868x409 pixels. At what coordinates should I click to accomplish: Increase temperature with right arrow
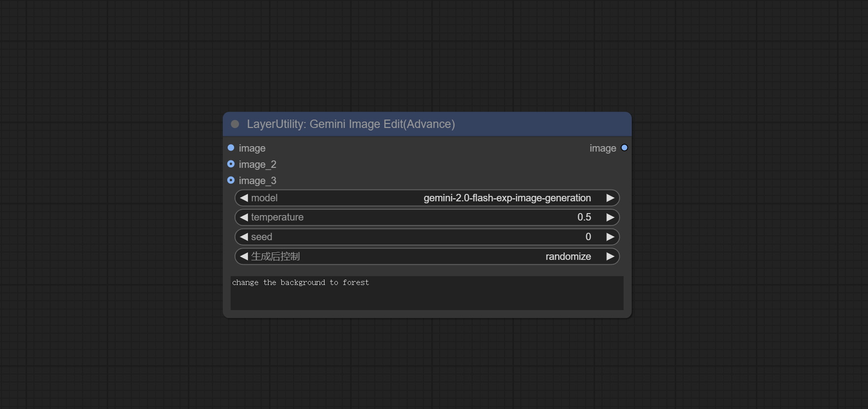[x=610, y=217]
